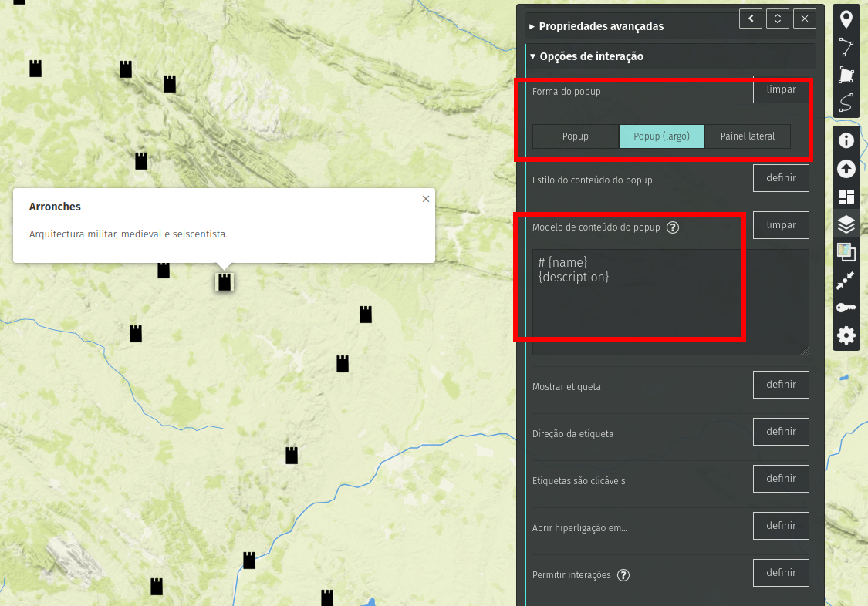The width and height of the screenshot is (868, 606).
Task: Open the import data upload icon
Action: (846, 169)
